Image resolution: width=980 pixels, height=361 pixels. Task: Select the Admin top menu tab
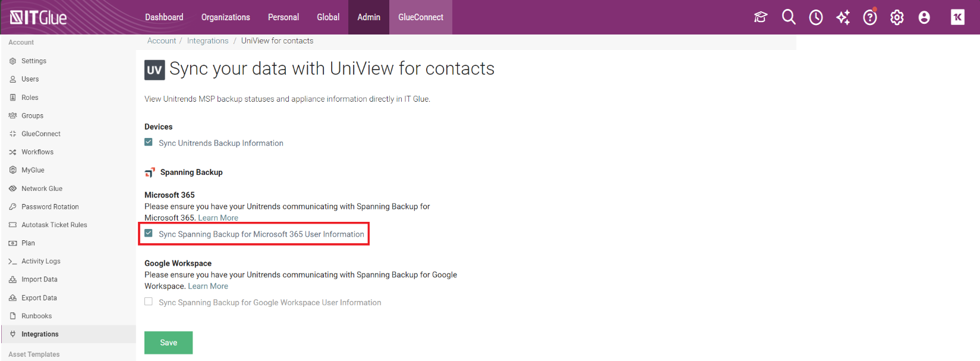(369, 17)
